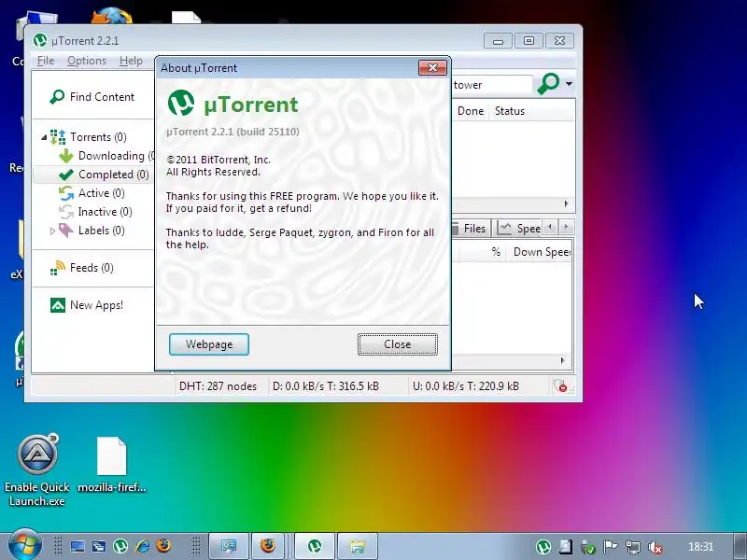Click the download speed status bar entry

[x=326, y=386]
